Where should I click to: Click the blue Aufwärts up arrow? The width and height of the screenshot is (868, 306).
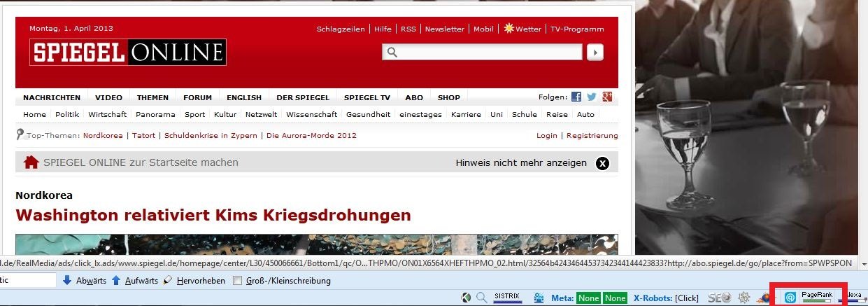117,281
